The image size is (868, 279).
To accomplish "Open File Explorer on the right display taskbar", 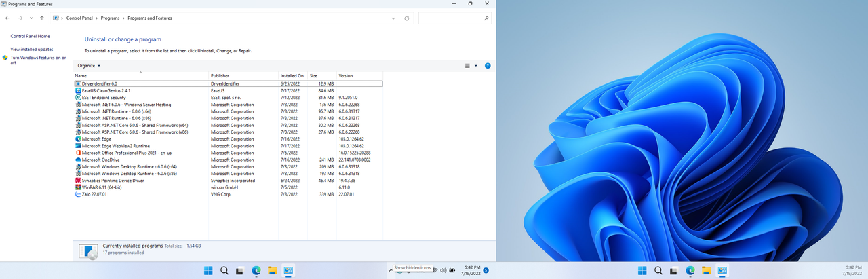I will click(x=706, y=270).
